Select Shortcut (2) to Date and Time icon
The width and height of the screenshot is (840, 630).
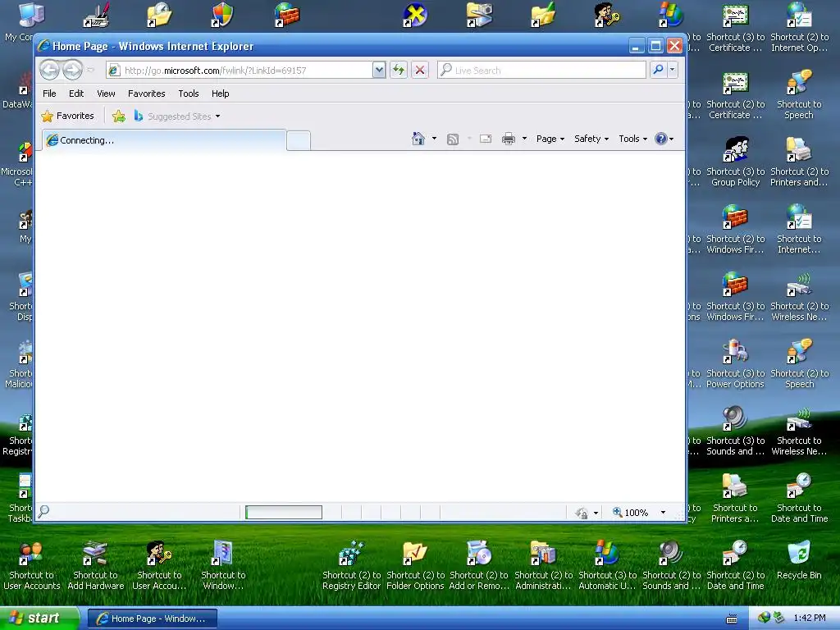point(735,566)
